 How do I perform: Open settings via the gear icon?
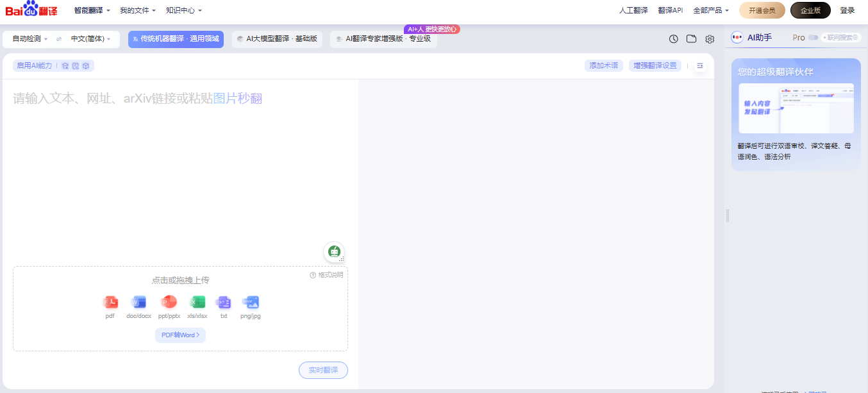pos(709,39)
